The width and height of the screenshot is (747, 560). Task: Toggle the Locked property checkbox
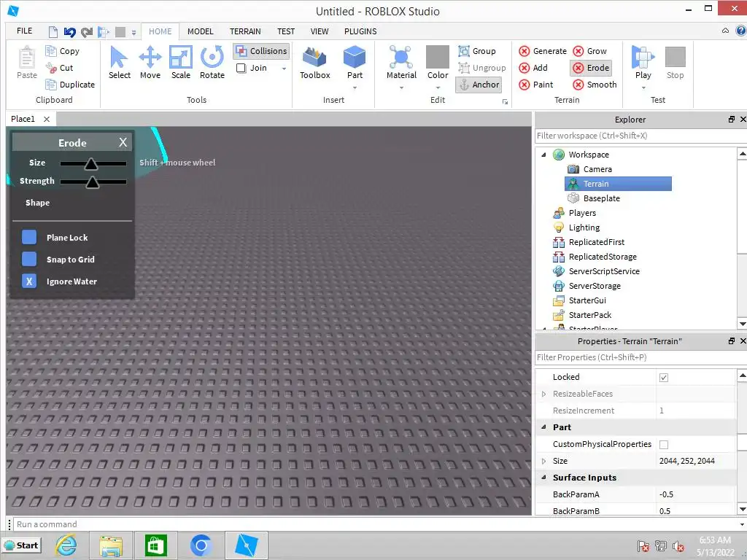click(664, 378)
